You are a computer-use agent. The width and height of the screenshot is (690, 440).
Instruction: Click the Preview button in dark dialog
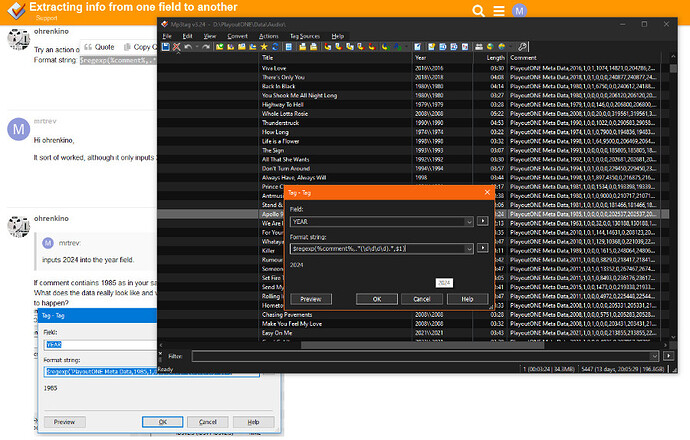pos(311,299)
